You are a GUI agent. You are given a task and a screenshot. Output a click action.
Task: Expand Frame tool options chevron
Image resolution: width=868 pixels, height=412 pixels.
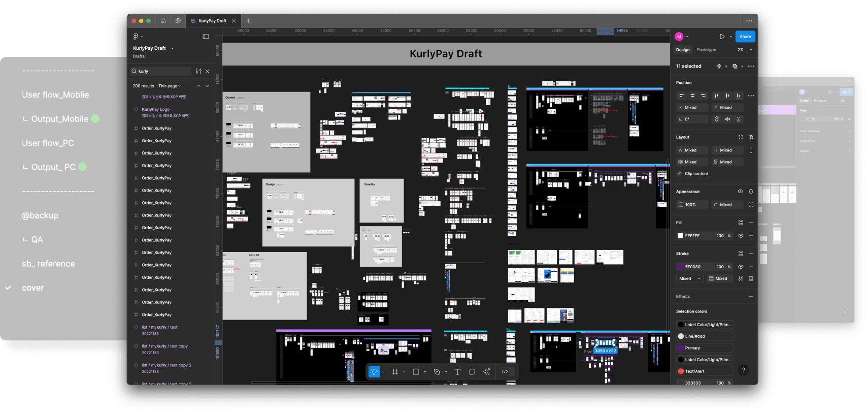pyautogui.click(x=404, y=372)
